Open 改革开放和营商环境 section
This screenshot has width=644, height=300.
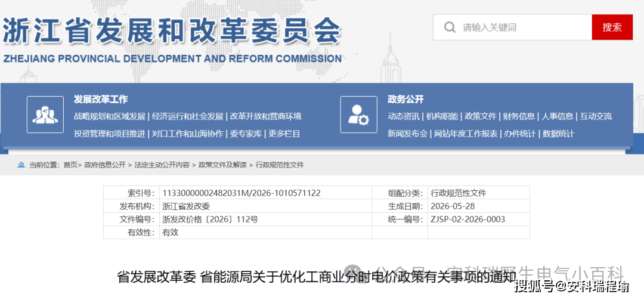(x=266, y=116)
